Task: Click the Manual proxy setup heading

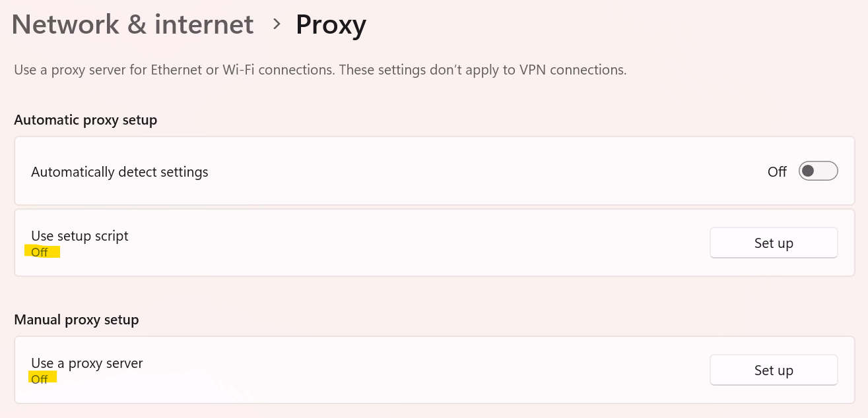Action: point(77,320)
